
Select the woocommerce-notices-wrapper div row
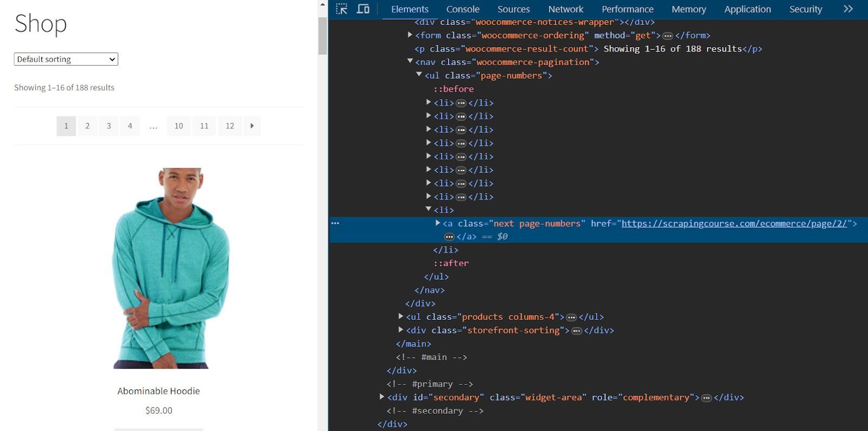tap(534, 22)
